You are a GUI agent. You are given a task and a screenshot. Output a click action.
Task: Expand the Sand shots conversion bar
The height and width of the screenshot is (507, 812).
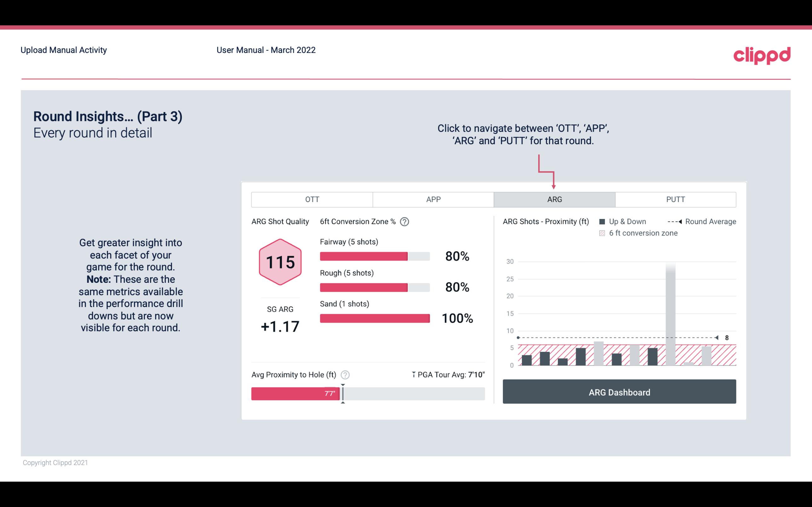374,317
